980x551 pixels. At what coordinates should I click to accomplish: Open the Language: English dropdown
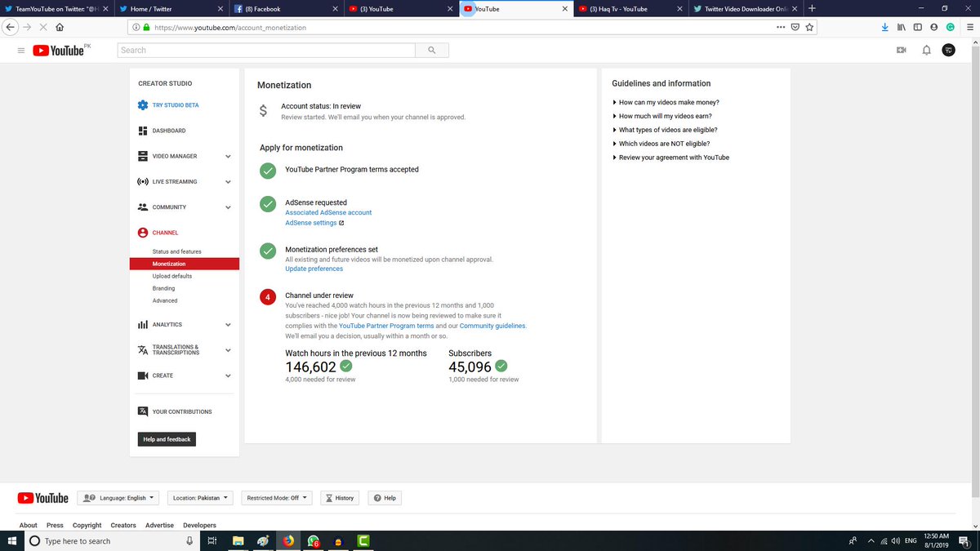pos(119,498)
